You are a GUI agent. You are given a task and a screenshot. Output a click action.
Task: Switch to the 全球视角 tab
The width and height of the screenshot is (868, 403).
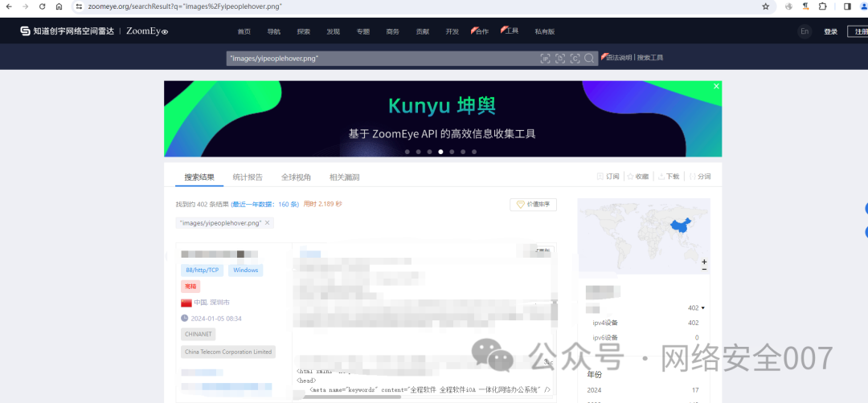coord(296,177)
